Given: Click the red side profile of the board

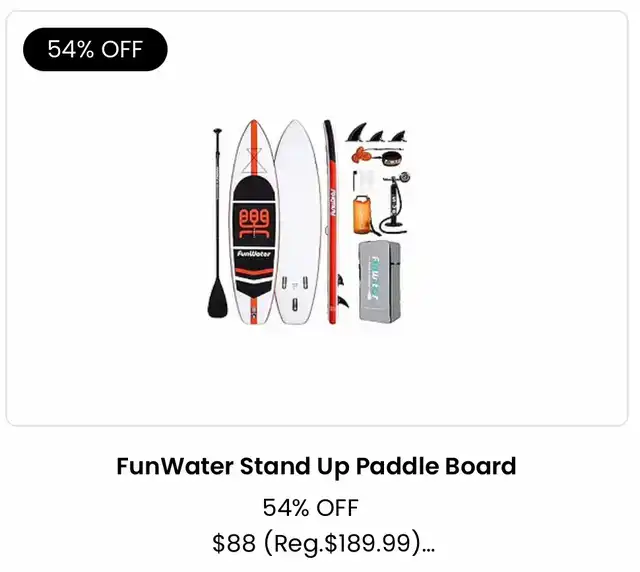Looking at the screenshot, I should pyautogui.click(x=332, y=222).
